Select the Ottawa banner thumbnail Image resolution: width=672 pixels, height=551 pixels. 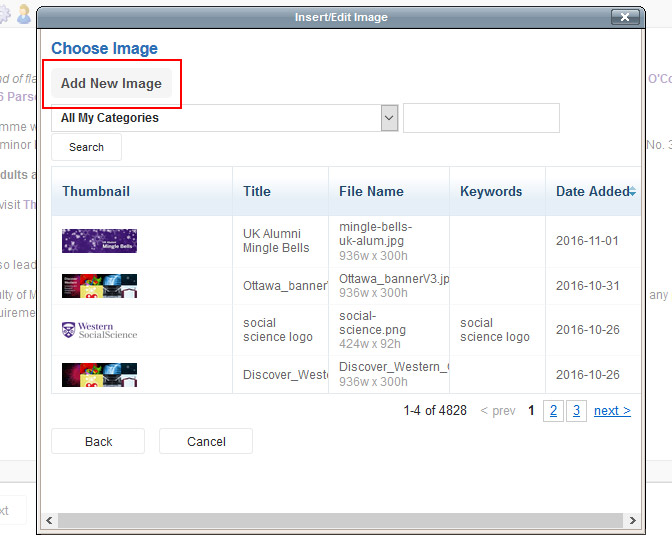99,286
